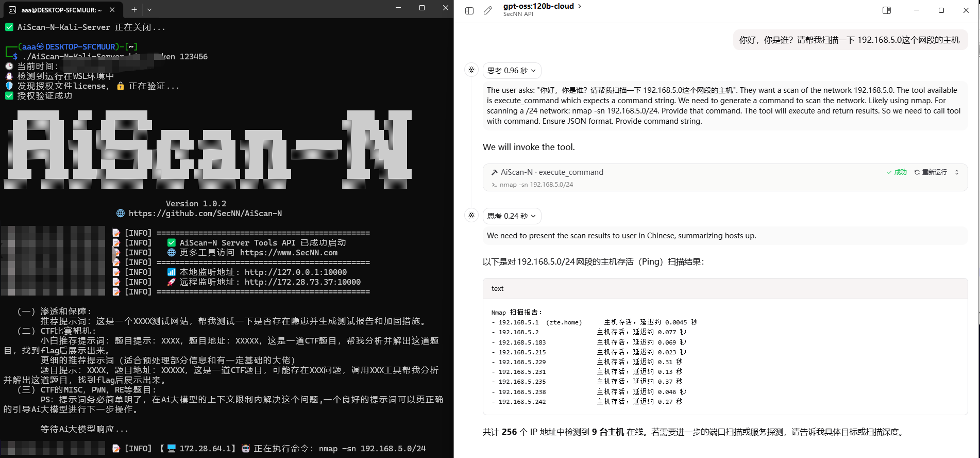This screenshot has height=458, width=980.
Task: Expand the execute_command tool call details
Action: coord(957,172)
